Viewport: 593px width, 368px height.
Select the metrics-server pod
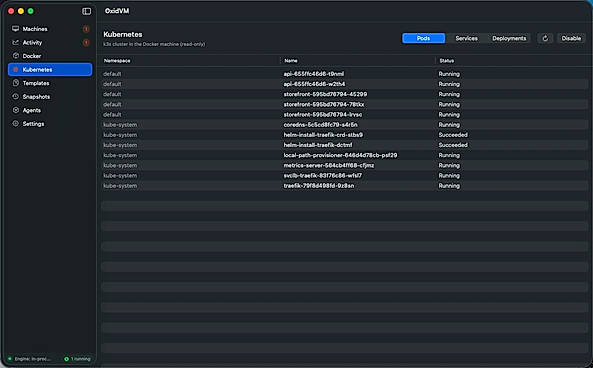[344, 165]
